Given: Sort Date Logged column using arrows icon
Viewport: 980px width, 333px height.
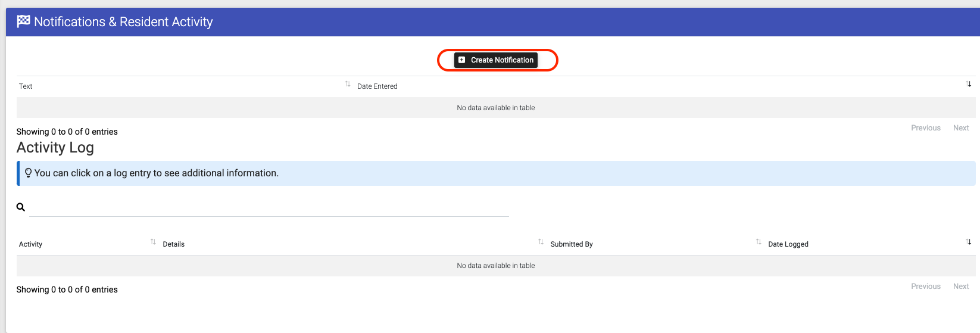Looking at the screenshot, I should coord(969,242).
